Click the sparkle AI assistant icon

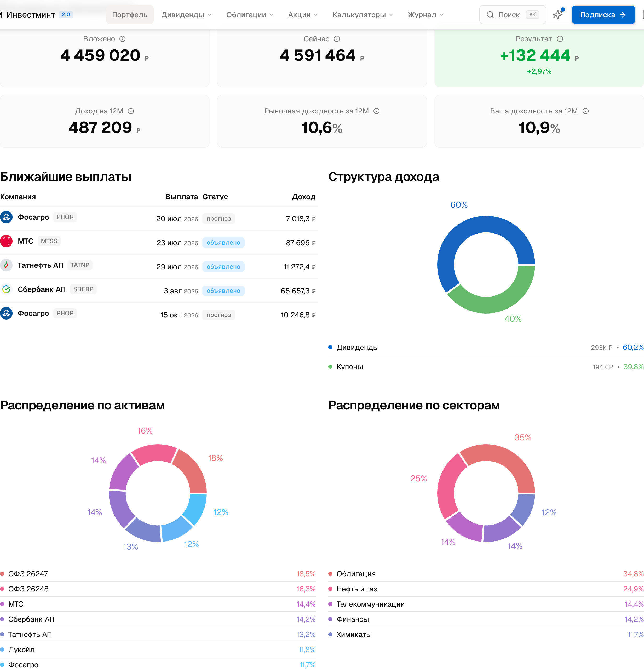click(558, 14)
